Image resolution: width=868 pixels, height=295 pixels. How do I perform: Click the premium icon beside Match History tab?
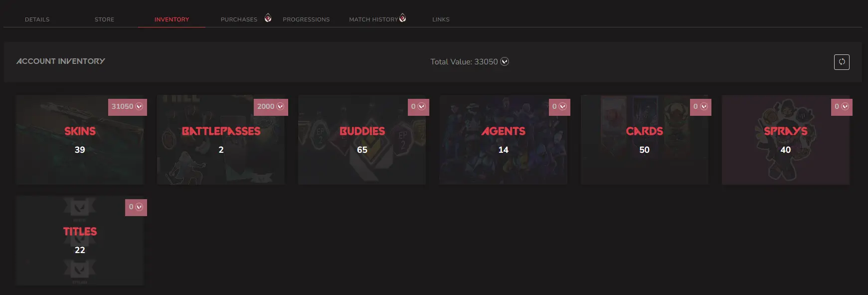(x=403, y=18)
